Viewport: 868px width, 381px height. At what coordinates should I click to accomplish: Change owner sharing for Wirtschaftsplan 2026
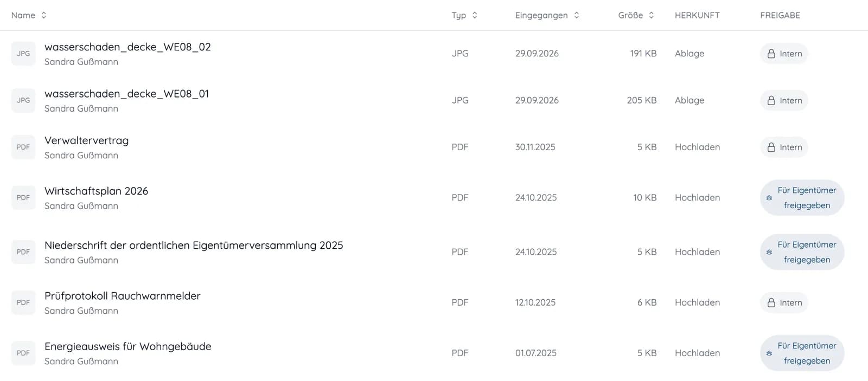pos(802,198)
